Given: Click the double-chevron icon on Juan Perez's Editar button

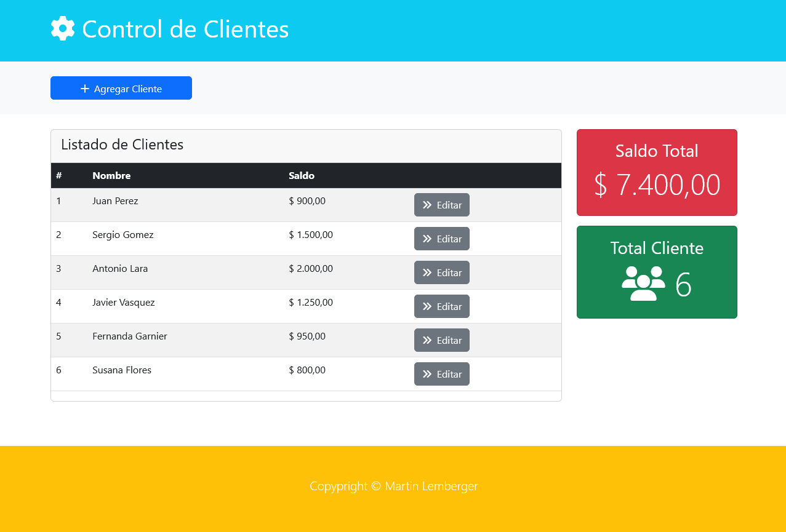Looking at the screenshot, I should point(427,205).
